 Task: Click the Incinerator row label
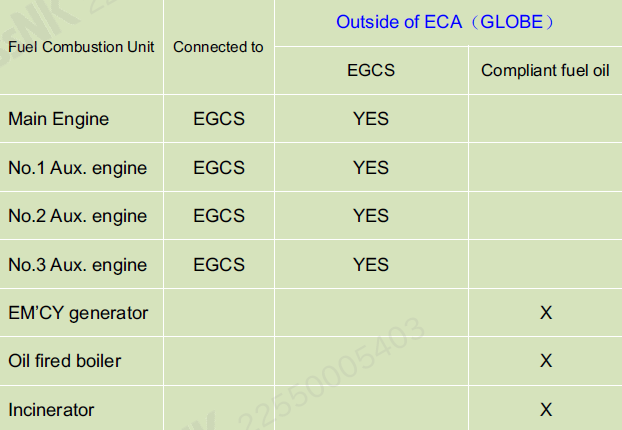[x=51, y=410]
